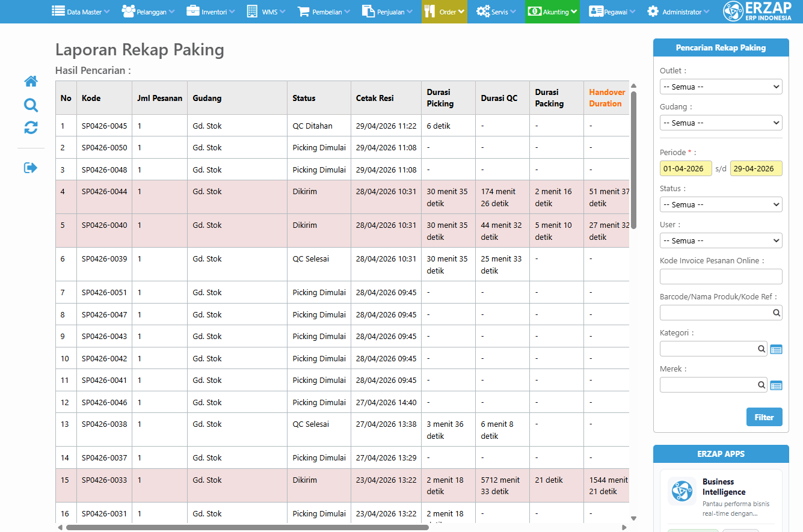Click magnifier icon in Kategori field
This screenshot has height=532, width=803.
pyautogui.click(x=761, y=349)
